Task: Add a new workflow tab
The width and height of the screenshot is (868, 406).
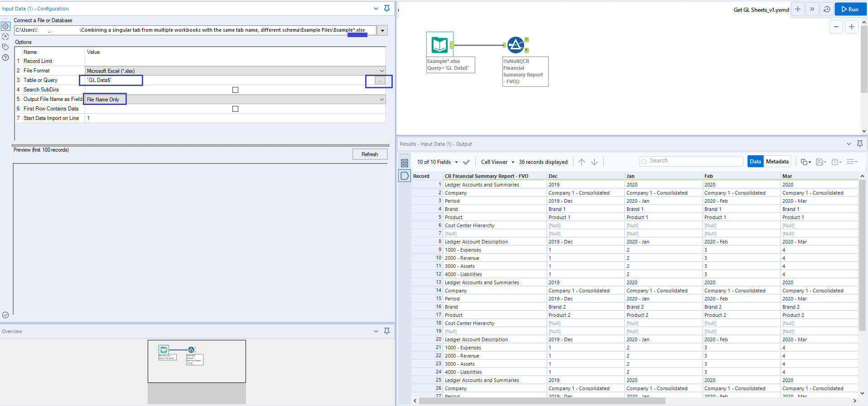Action: tap(798, 9)
